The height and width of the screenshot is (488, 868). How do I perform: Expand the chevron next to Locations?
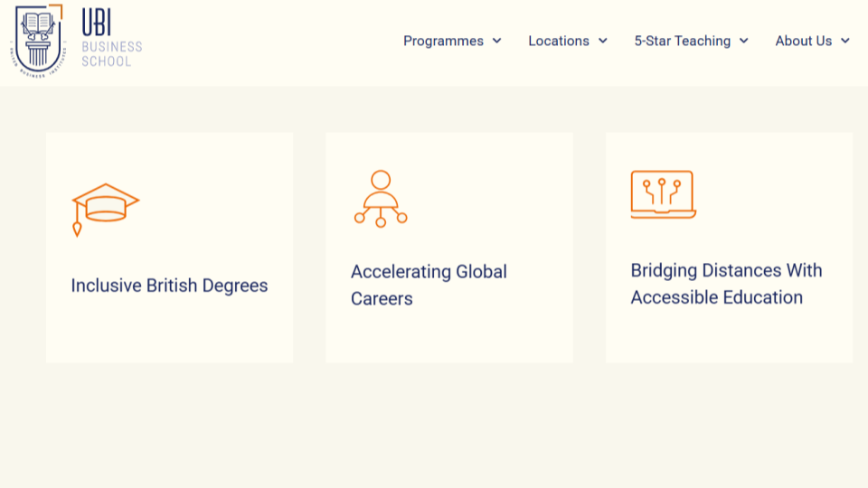point(603,41)
